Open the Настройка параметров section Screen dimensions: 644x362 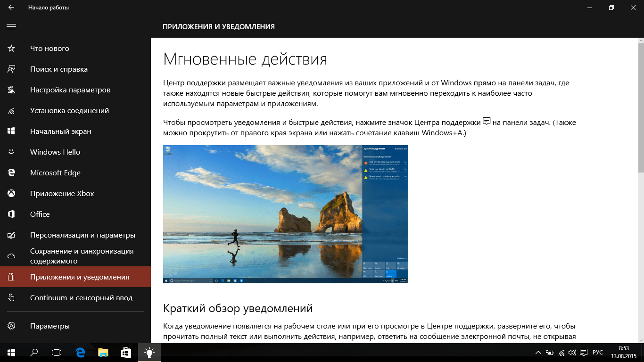pos(75,90)
